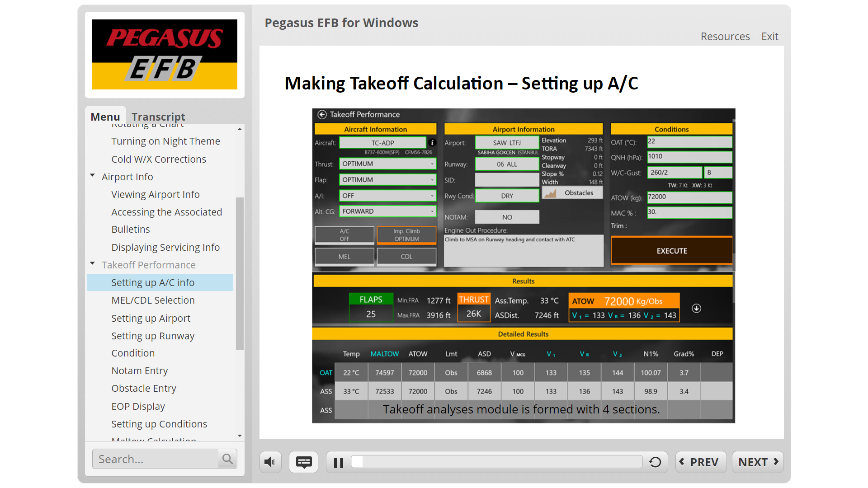Open Cold W/X Corrections topic
This screenshot has height=488, width=868.
click(159, 160)
